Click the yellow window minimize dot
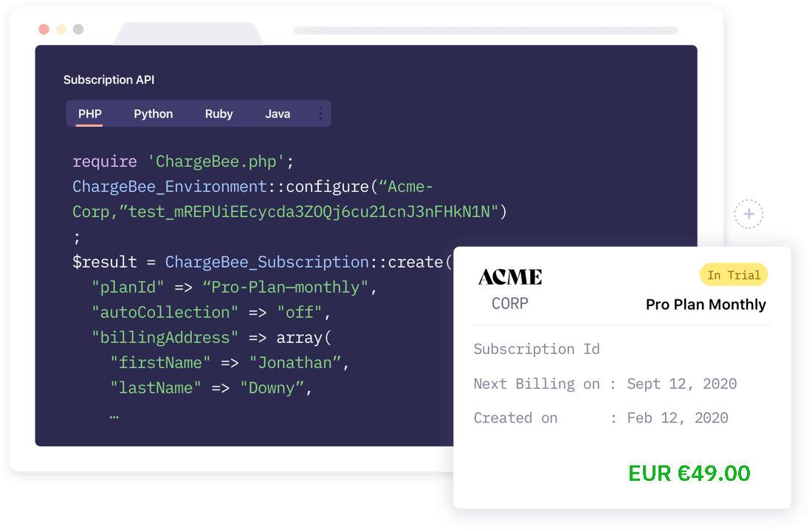Viewport: 812px width, 531px height. tap(61, 29)
